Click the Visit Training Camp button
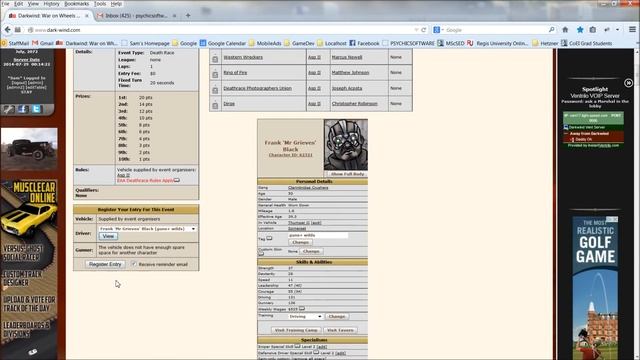This screenshot has width=640, height=360. tap(296, 330)
